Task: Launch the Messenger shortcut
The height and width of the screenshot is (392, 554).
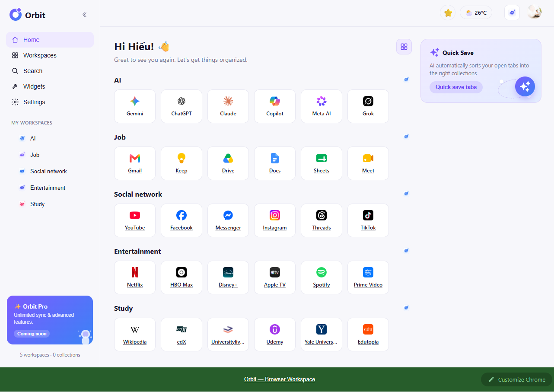Action: pos(228,220)
